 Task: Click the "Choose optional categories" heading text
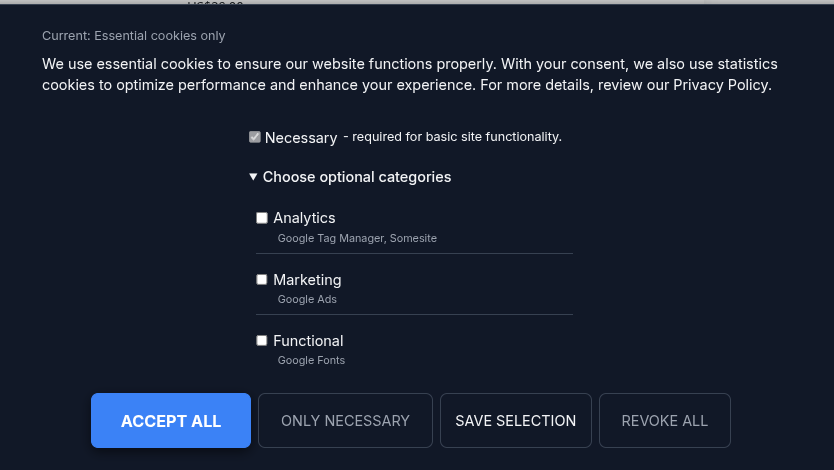[x=357, y=177]
